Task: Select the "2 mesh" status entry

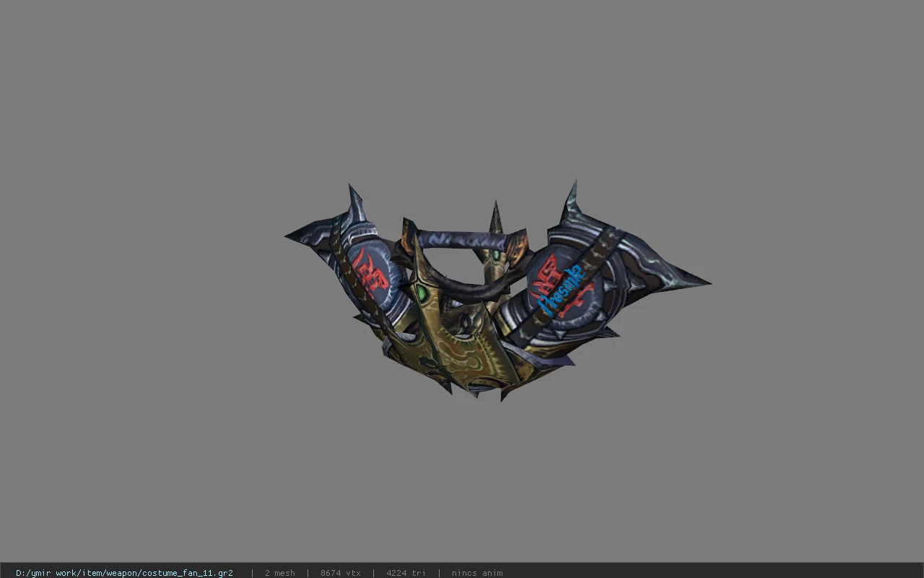Action: tap(279, 573)
